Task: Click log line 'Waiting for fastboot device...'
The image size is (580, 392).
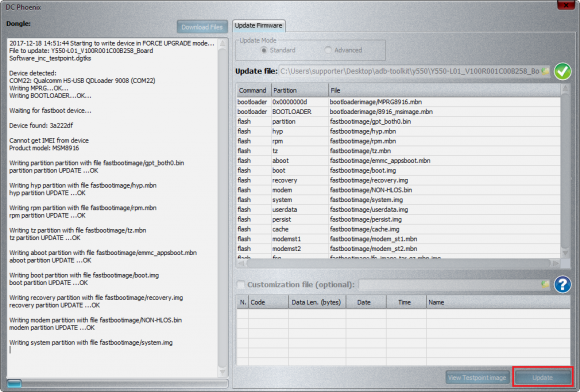Action: (50, 111)
